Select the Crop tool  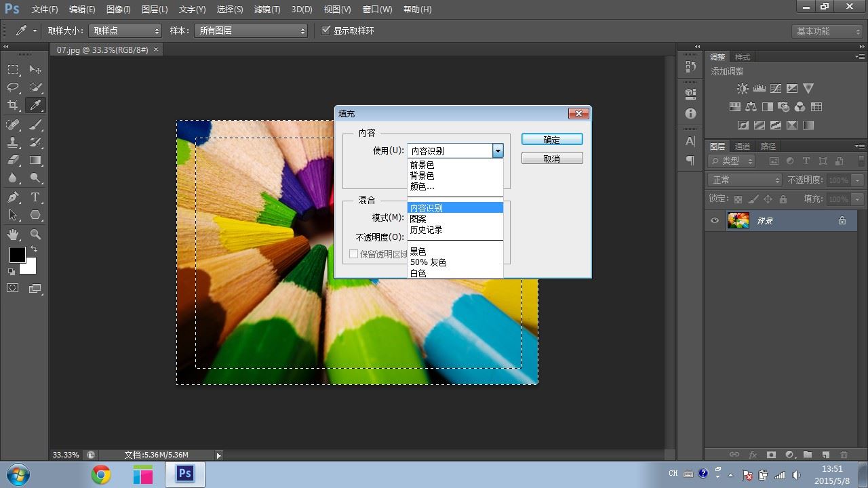(x=13, y=105)
